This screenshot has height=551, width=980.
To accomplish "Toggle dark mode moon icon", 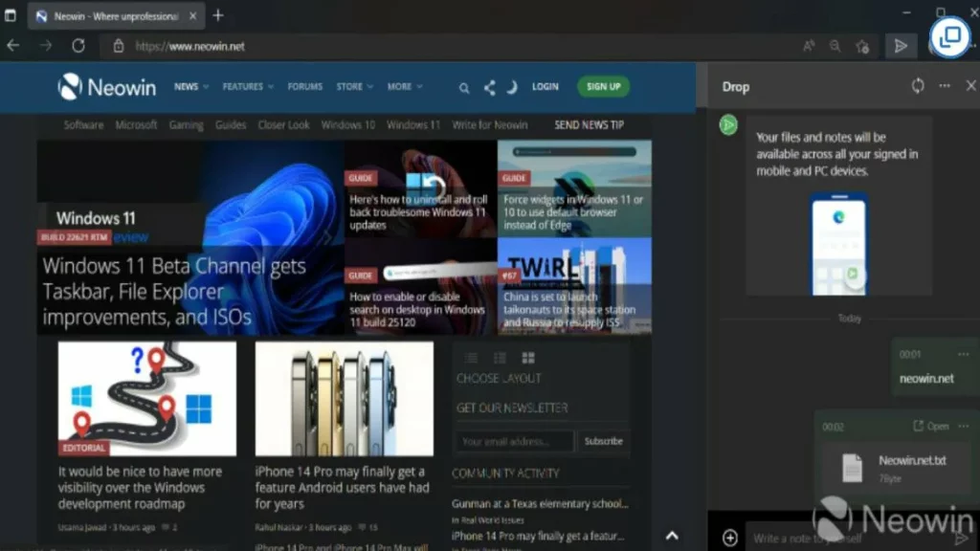I will click(512, 87).
